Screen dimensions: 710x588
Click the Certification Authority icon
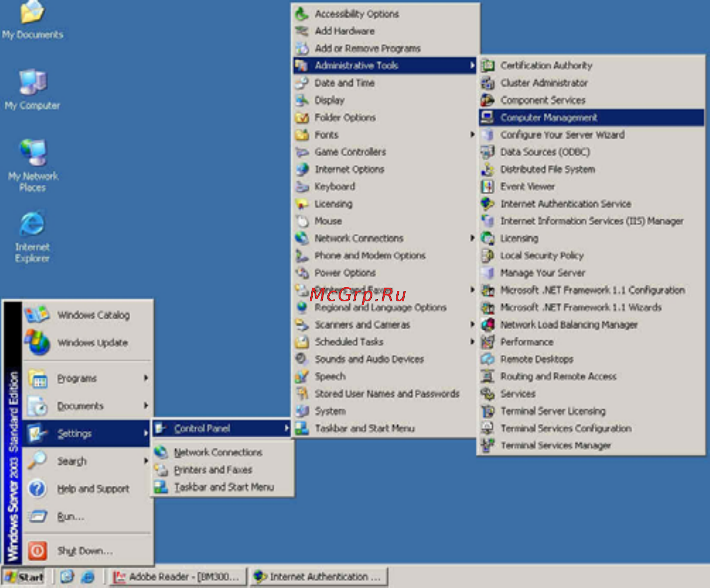[487, 66]
